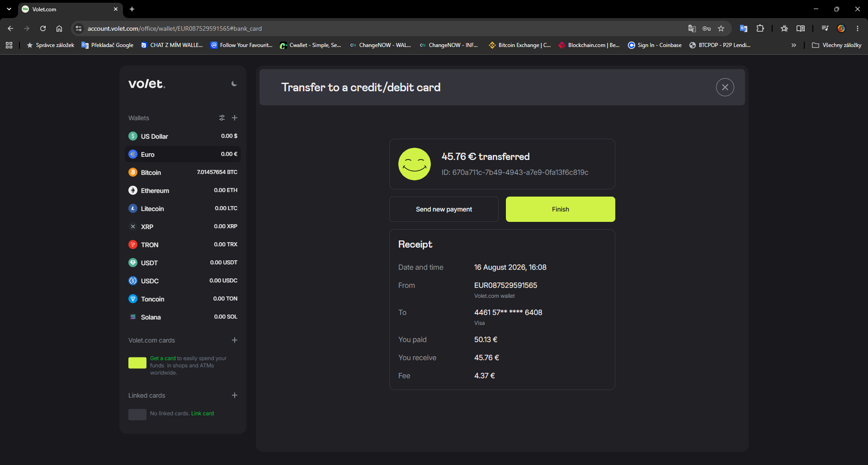Open new browser tab
This screenshot has width=868, height=465.
(132, 9)
